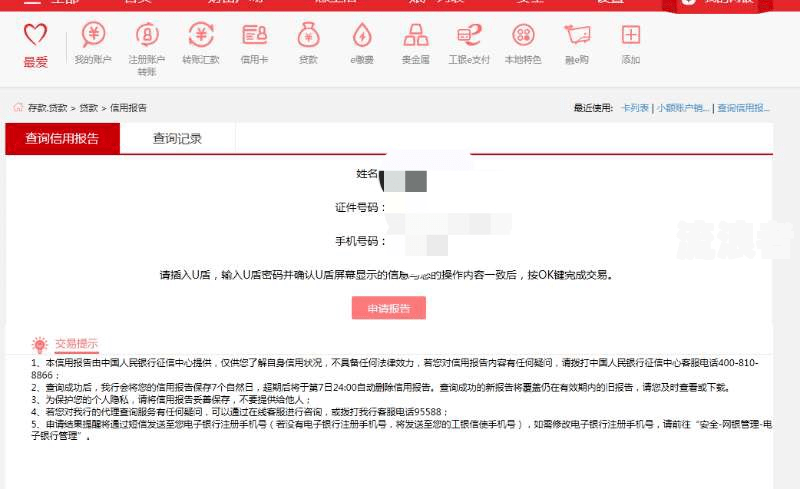800x489 pixels.
Task: Click the 证件号码 field label
Action: [360, 207]
